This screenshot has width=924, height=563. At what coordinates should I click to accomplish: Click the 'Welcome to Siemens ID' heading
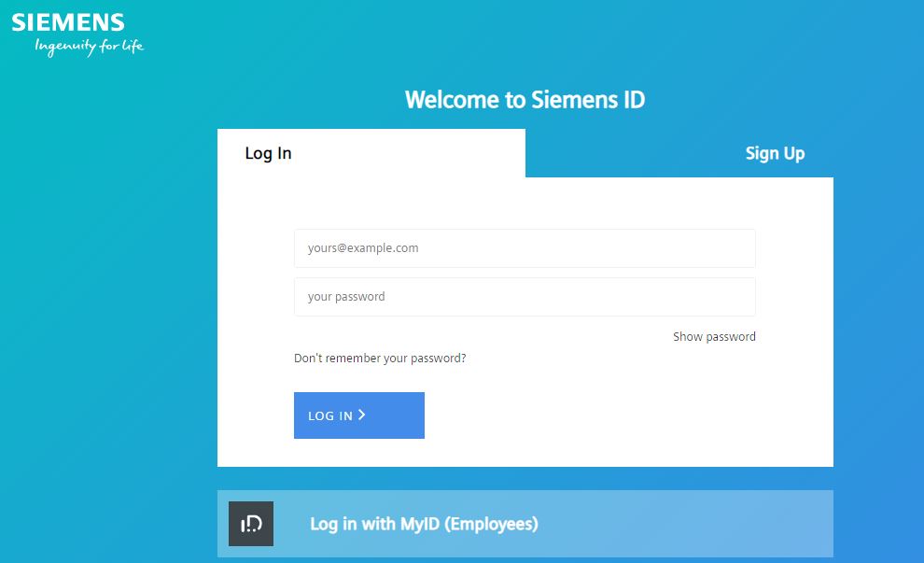525,100
